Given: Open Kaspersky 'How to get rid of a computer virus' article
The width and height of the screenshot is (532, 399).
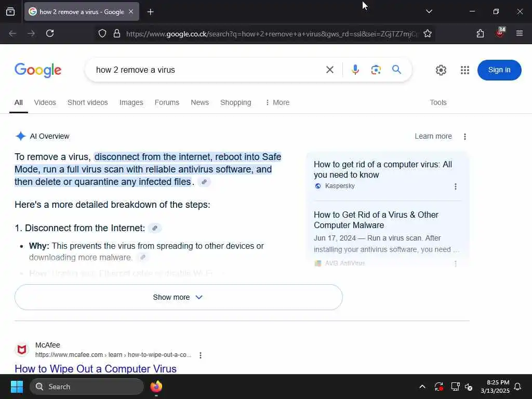Looking at the screenshot, I should click(383, 169).
